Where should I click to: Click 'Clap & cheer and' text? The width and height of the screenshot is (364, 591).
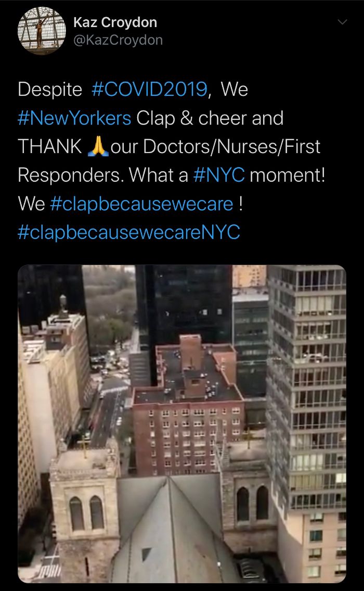click(x=210, y=118)
